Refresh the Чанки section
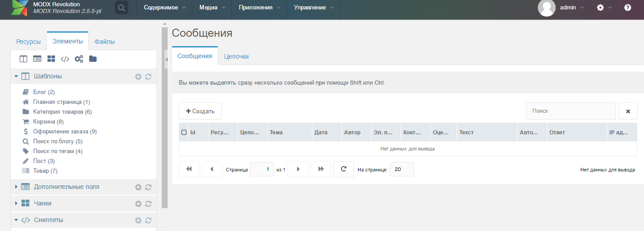The image size is (644, 231). (148, 204)
